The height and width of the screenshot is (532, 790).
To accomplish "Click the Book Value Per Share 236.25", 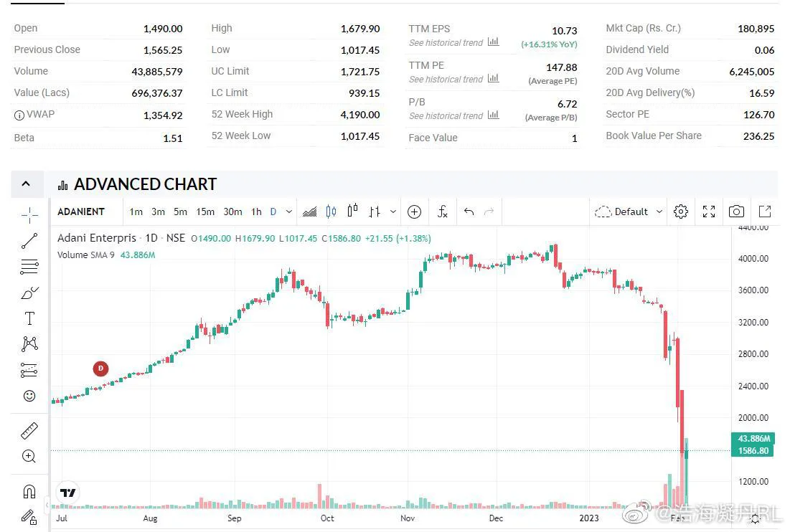I will [758, 136].
